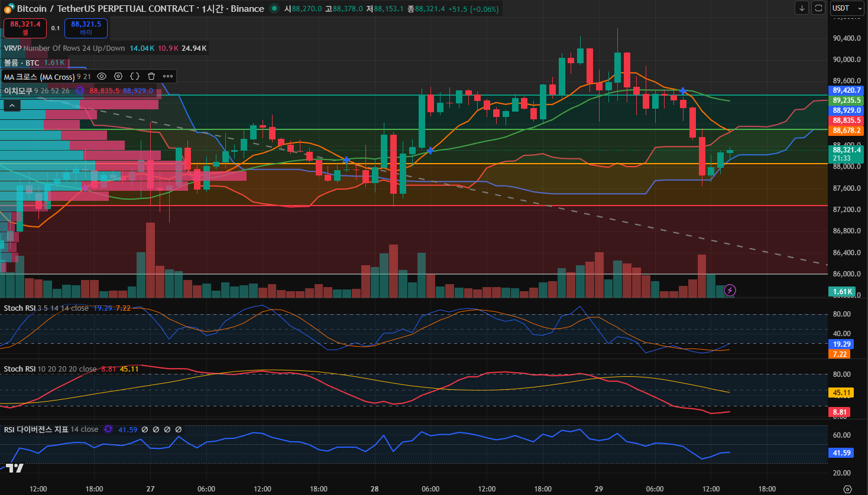Image resolution: width=868 pixels, height=495 pixels.
Task: Click the Ichimoku refresh status icon
Action: tap(80, 91)
